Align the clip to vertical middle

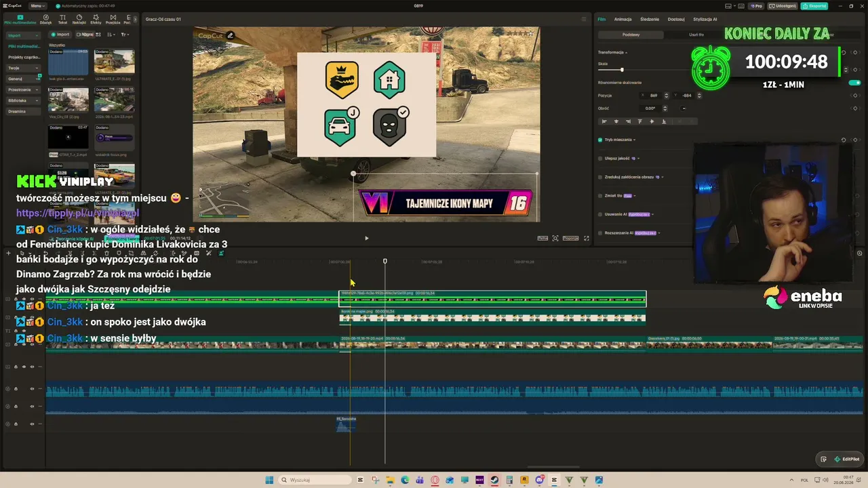click(652, 121)
